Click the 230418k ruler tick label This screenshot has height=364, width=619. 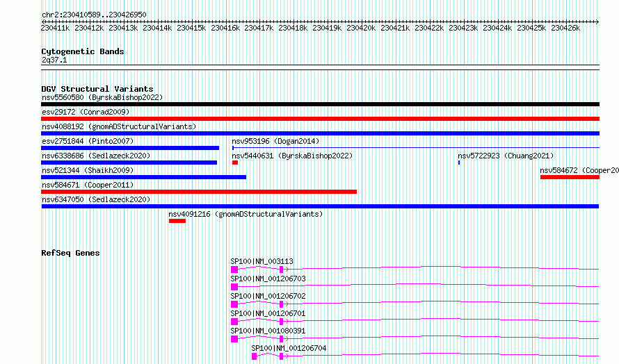tap(293, 28)
